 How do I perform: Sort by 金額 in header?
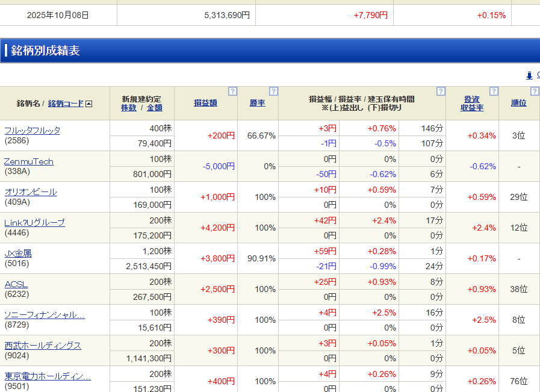pos(155,108)
